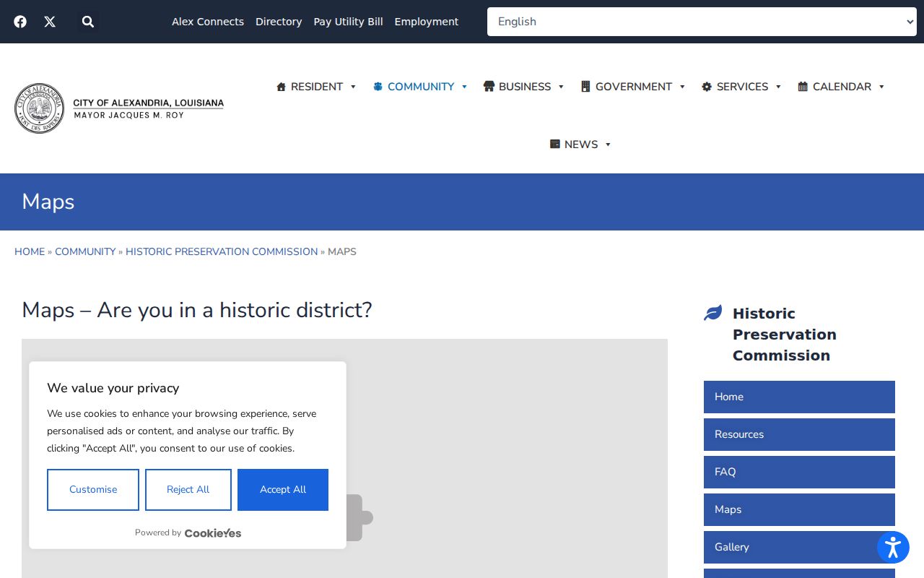The image size is (924, 578).
Task: Open the Facebook icon link
Action: pos(20,22)
